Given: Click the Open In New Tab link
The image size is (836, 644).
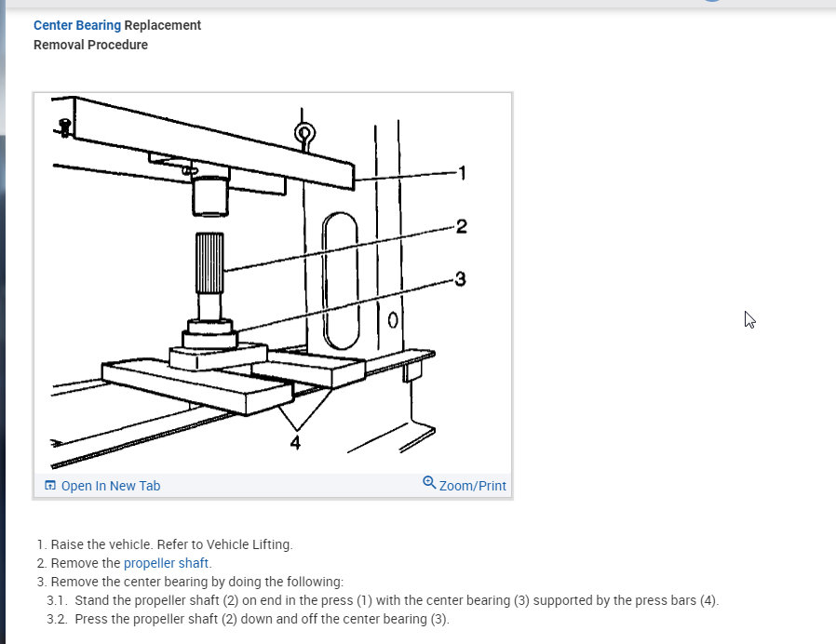Looking at the screenshot, I should pyautogui.click(x=111, y=486).
